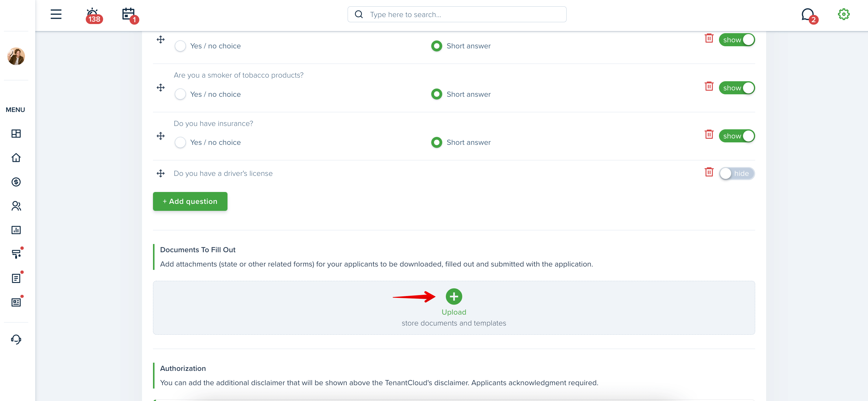Select 'Yes / no choice' for insurance question

tap(180, 142)
